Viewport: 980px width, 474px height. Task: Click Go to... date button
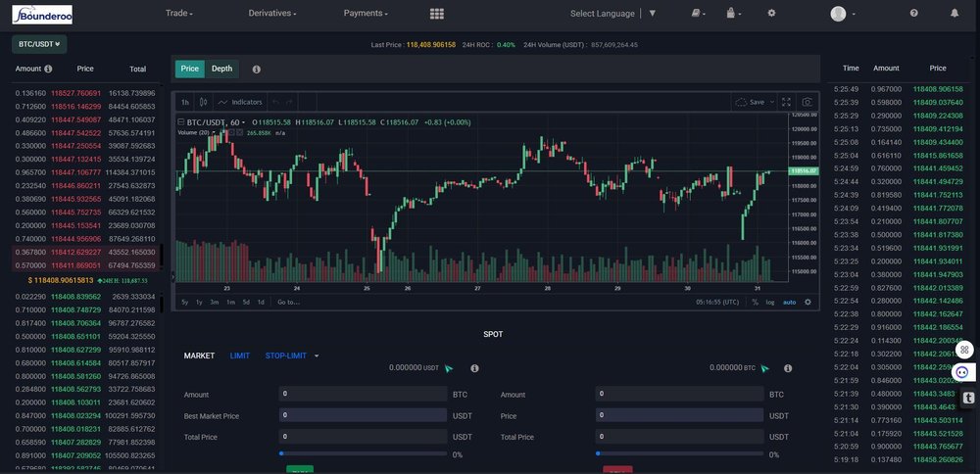coord(289,303)
